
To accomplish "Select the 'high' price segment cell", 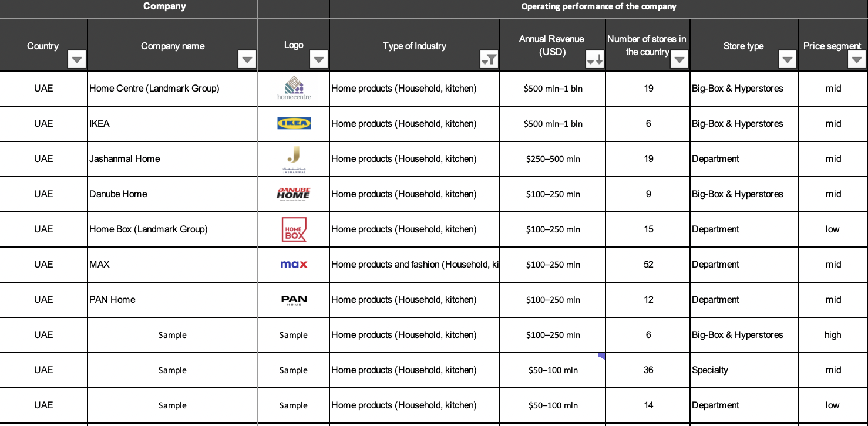I will 833,335.
